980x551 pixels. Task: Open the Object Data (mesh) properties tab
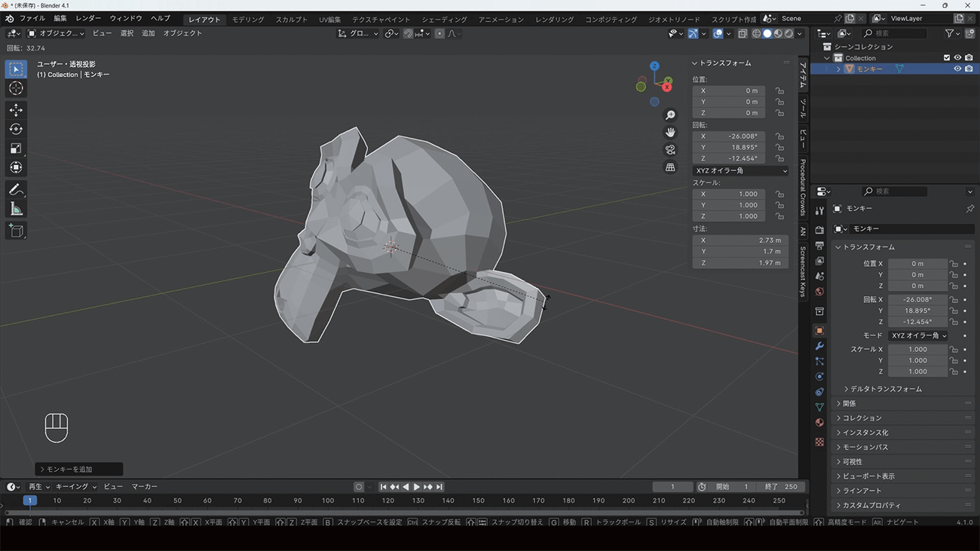[x=819, y=408]
